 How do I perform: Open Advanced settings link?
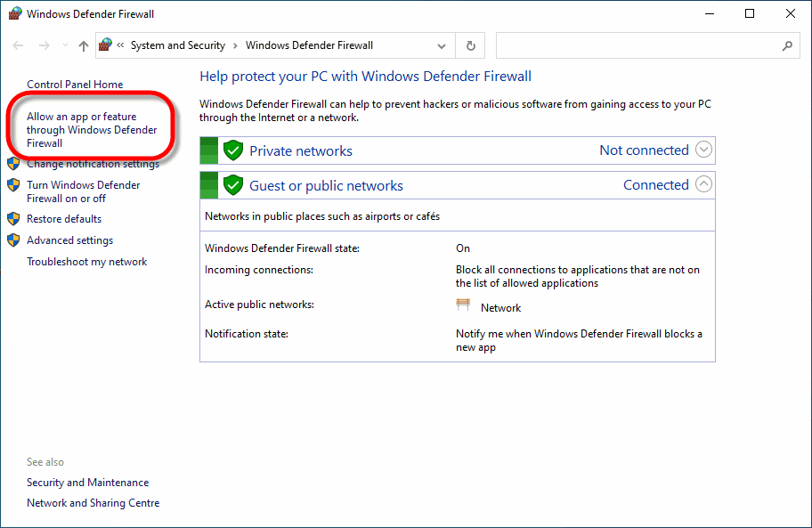(x=69, y=240)
